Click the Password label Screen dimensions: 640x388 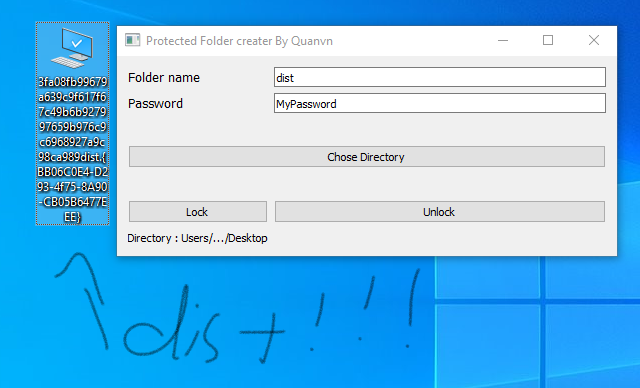click(x=155, y=104)
